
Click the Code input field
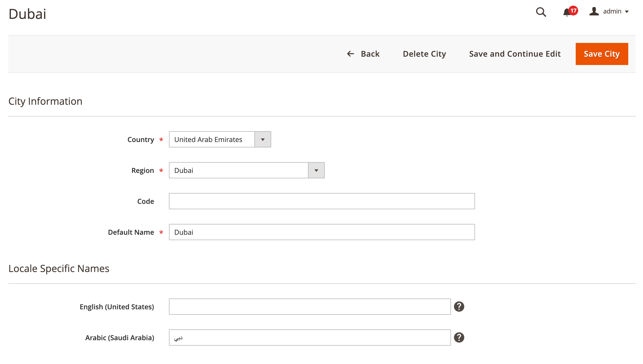[322, 201]
